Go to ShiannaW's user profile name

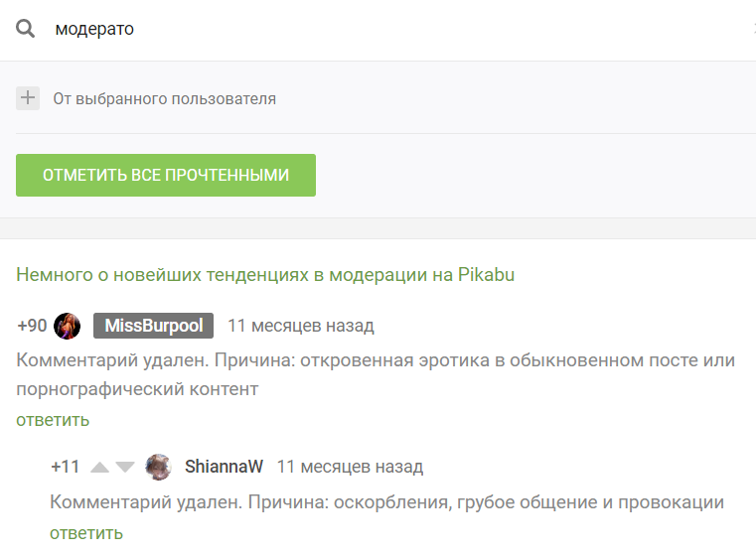click(x=224, y=467)
